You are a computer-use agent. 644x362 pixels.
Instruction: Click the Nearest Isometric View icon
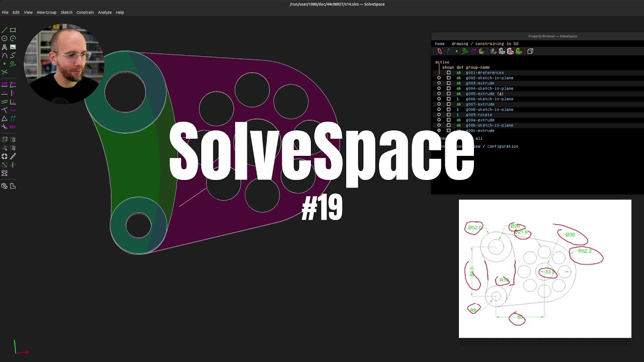coord(5,186)
